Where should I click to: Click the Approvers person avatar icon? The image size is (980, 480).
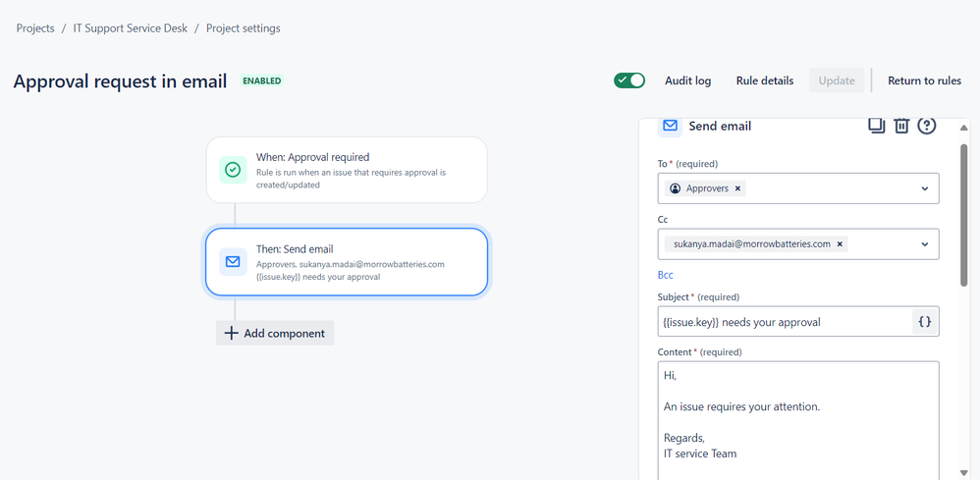pos(675,188)
